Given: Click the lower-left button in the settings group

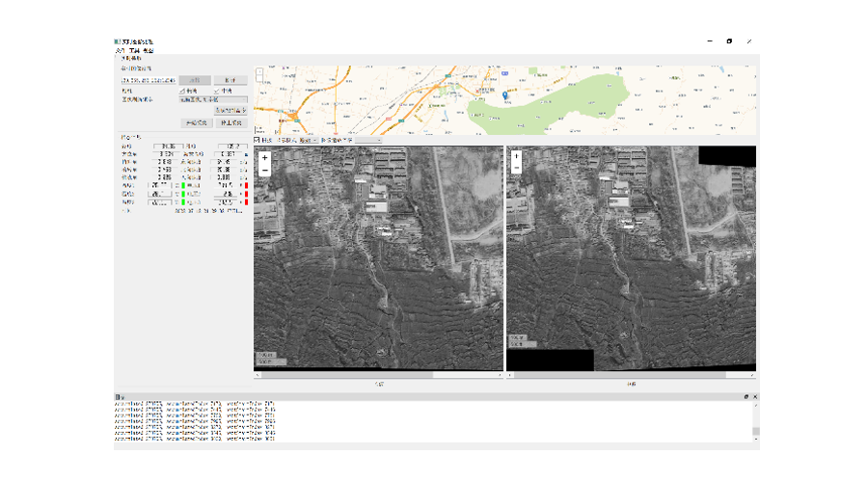Looking at the screenshot, I should pyautogui.click(x=196, y=122).
